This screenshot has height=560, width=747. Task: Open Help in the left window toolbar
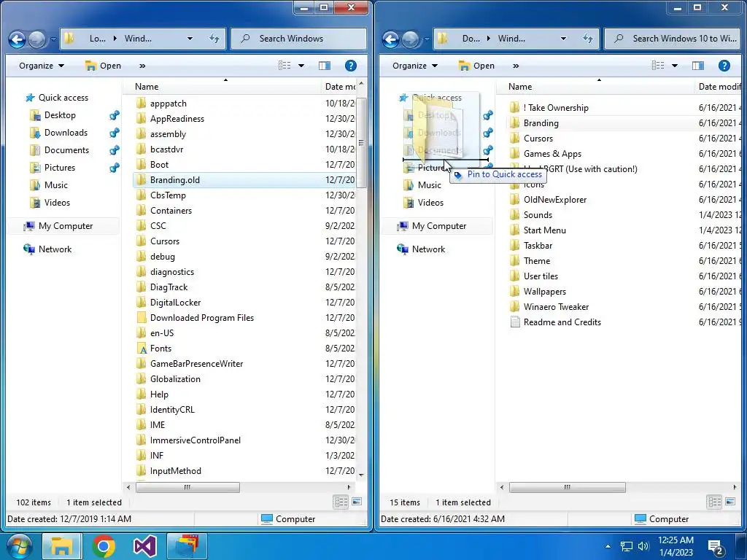[351, 66]
